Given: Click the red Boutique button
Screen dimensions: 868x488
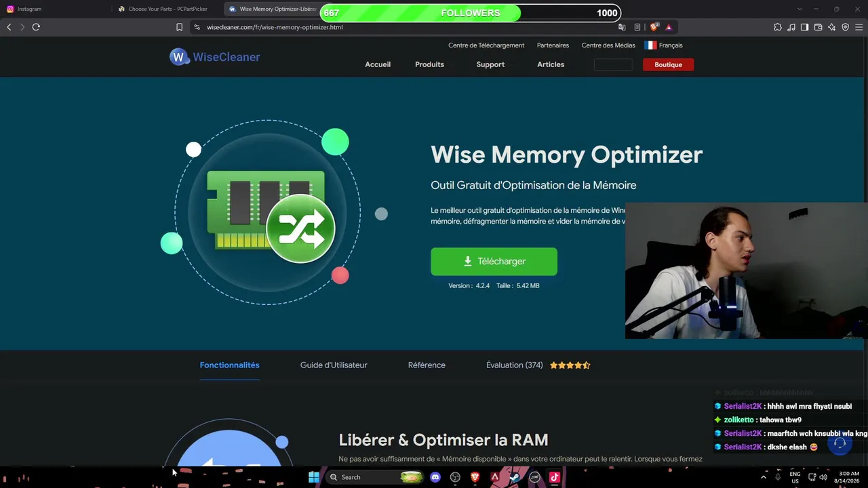Looking at the screenshot, I should [668, 64].
